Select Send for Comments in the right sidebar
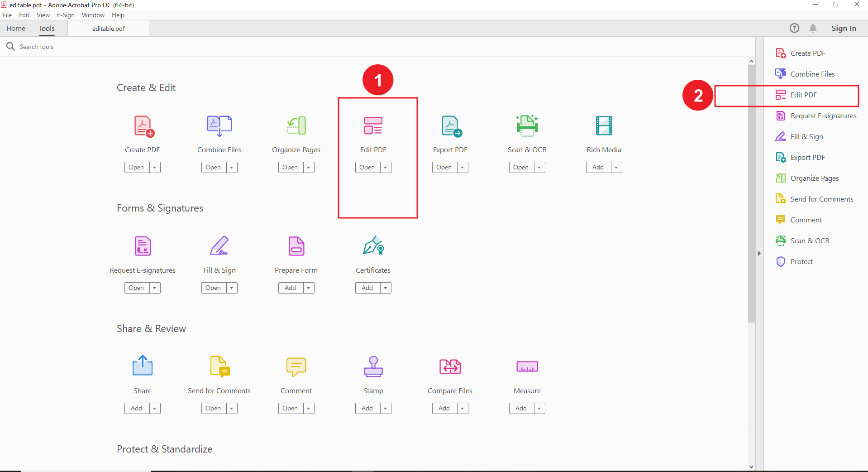Image resolution: width=868 pixels, height=472 pixels. (815, 199)
